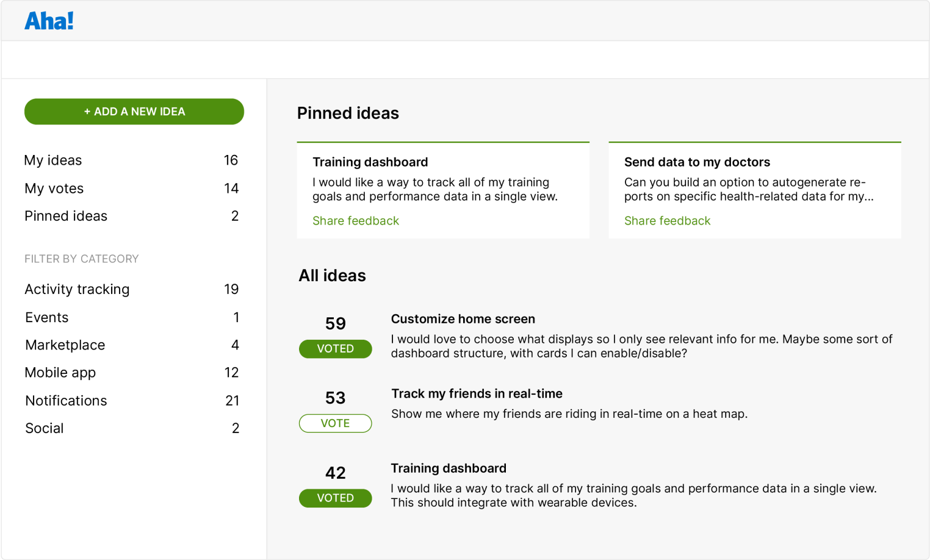Image resolution: width=930 pixels, height=560 pixels.
Task: Filter by the Notifications category
Action: coord(66,400)
